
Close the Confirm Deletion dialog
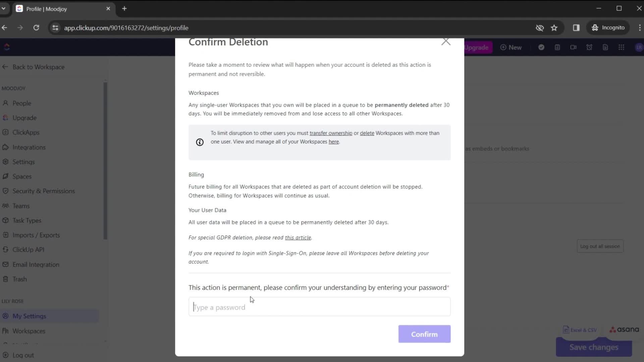click(x=446, y=41)
